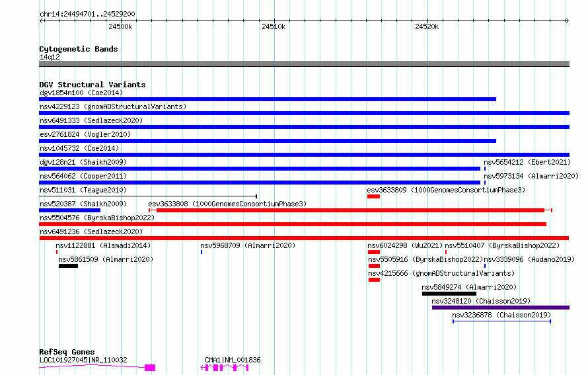Open the nsv1045732 (Coe2014) variant label
The height and width of the screenshot is (375, 588).
(x=79, y=148)
